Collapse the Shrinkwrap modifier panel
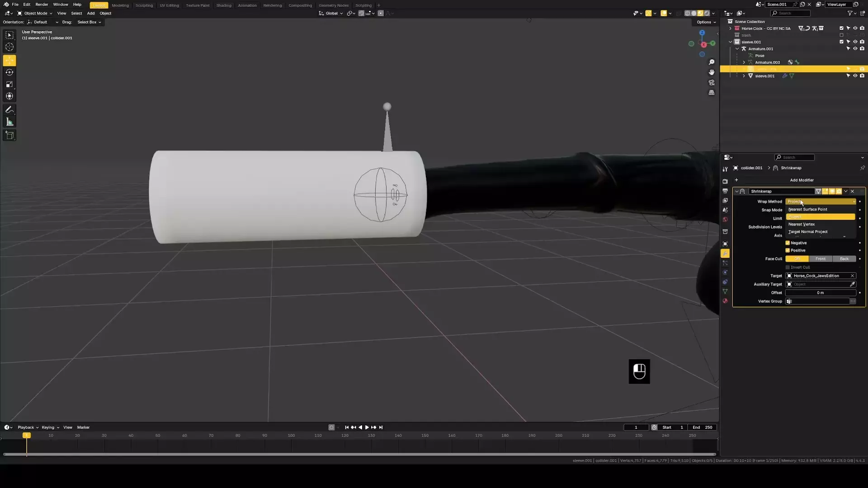 737,192
